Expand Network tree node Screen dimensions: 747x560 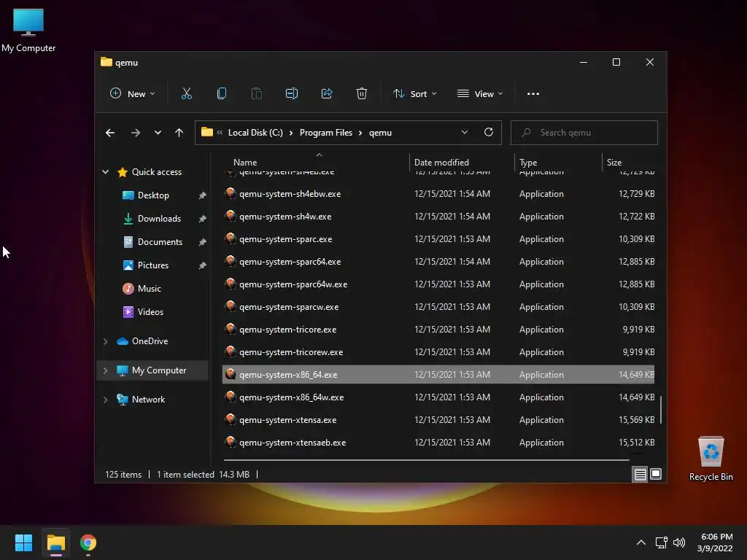(105, 400)
